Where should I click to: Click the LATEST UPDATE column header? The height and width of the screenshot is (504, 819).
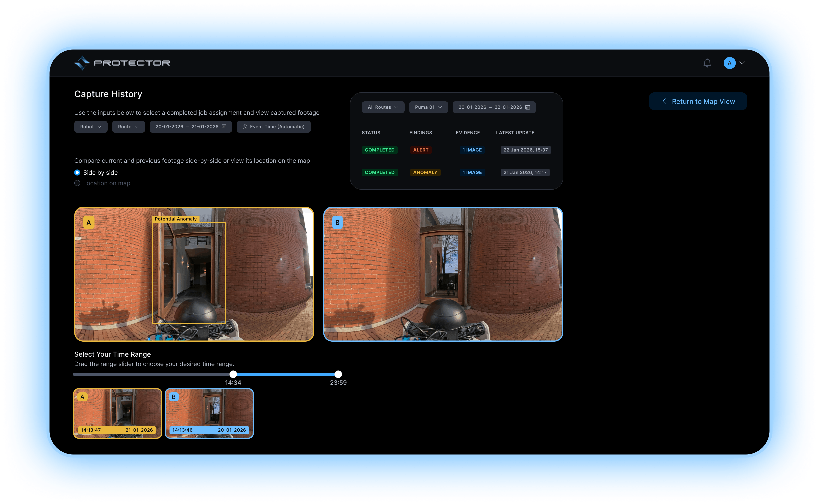pyautogui.click(x=515, y=133)
